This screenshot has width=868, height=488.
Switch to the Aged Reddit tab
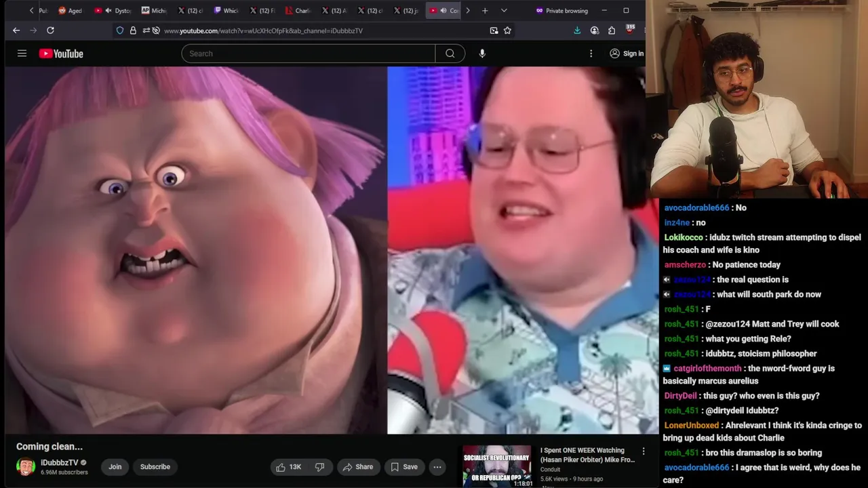coord(71,11)
